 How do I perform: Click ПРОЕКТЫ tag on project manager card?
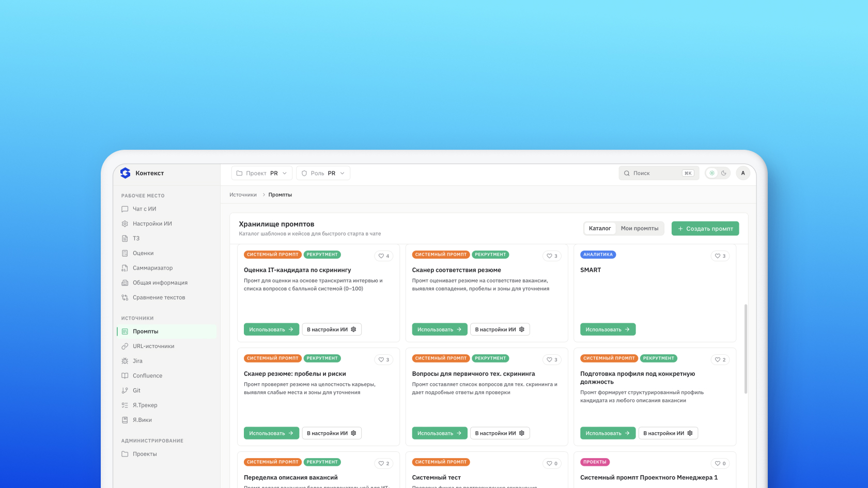[595, 462]
